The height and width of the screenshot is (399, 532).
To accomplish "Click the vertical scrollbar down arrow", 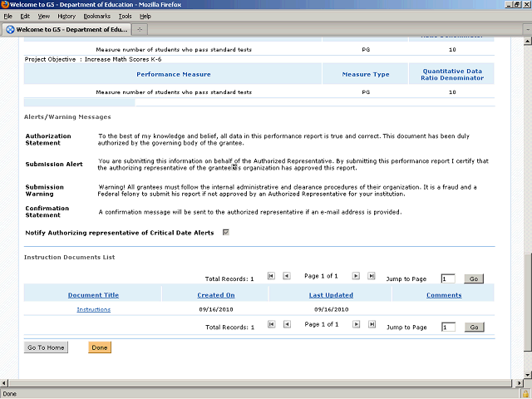I will [x=527, y=375].
